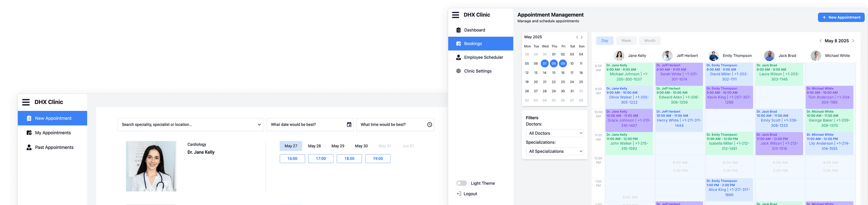Select the 17:00 time slot
868x205 pixels.
[x=321, y=159]
